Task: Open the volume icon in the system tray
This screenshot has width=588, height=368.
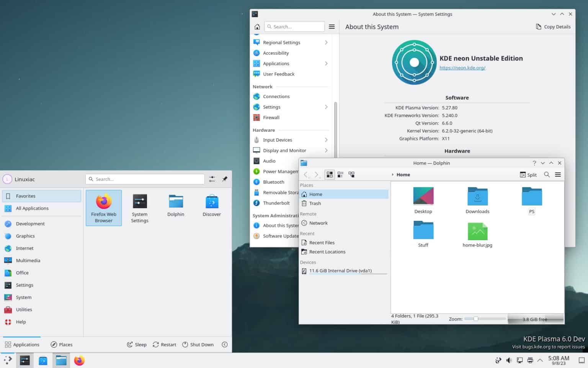Action: tap(509, 360)
